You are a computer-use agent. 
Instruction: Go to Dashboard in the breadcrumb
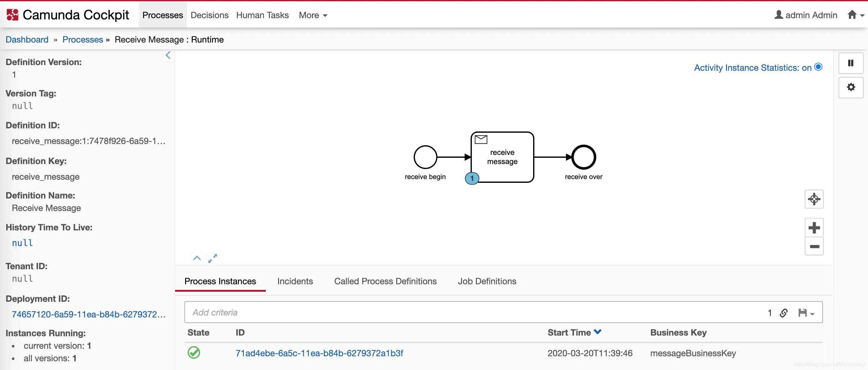pyautogui.click(x=27, y=39)
